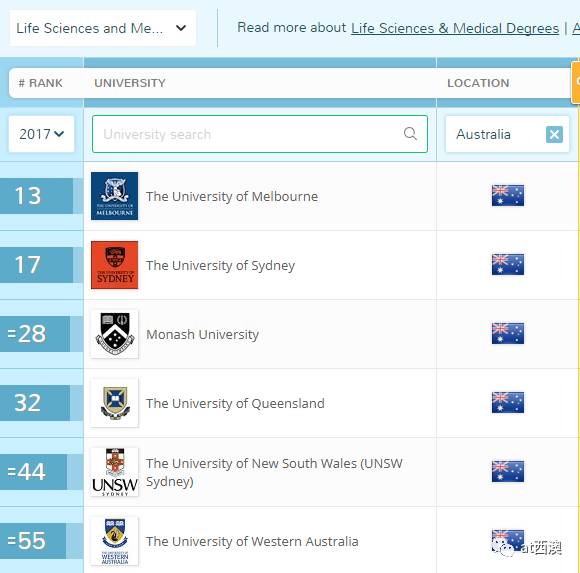Image resolution: width=580 pixels, height=573 pixels.
Task: Click the Monash University crest logo
Action: (114, 334)
